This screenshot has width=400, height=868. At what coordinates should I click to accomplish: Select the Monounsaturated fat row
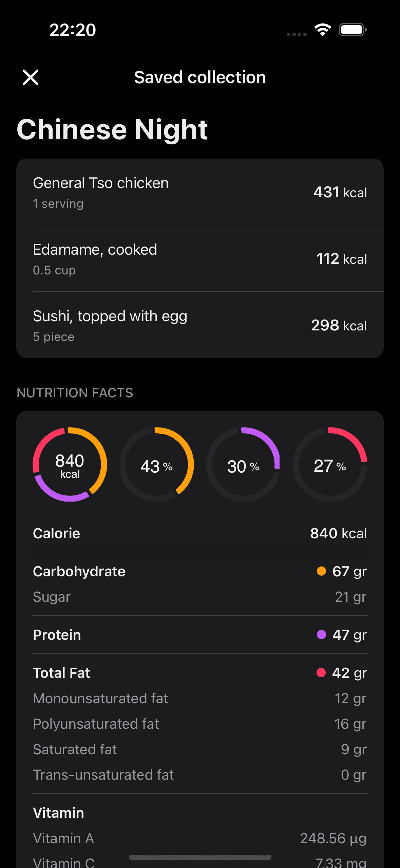200,699
